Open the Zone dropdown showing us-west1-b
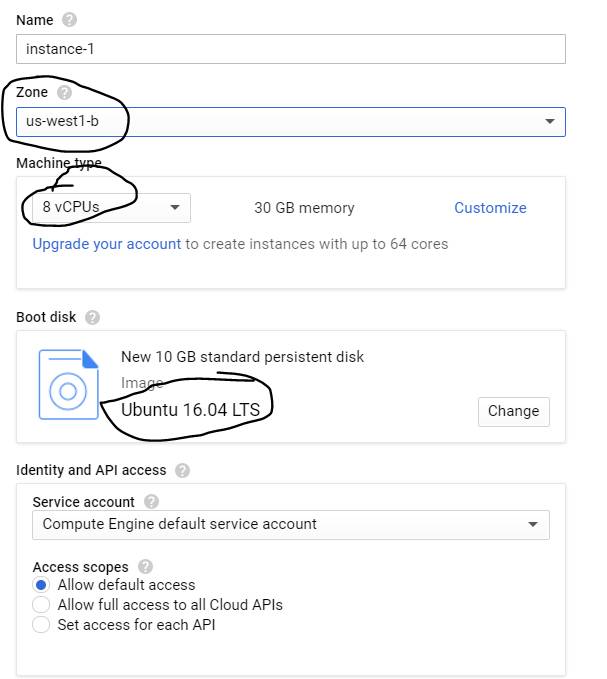Screen dimensions: 607x679 [x=290, y=122]
